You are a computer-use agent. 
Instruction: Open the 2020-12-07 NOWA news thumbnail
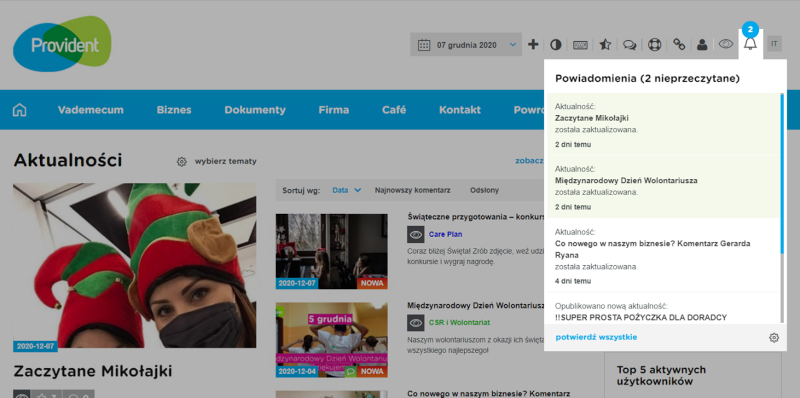coord(332,251)
